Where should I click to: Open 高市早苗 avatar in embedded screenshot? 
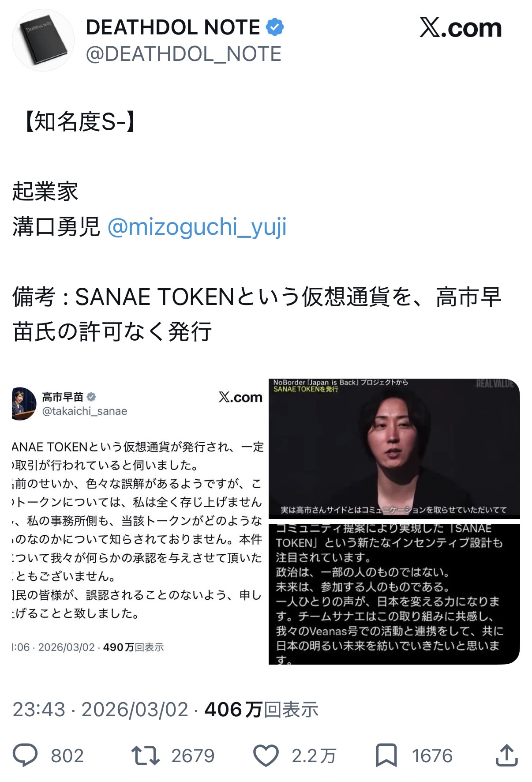[24, 403]
